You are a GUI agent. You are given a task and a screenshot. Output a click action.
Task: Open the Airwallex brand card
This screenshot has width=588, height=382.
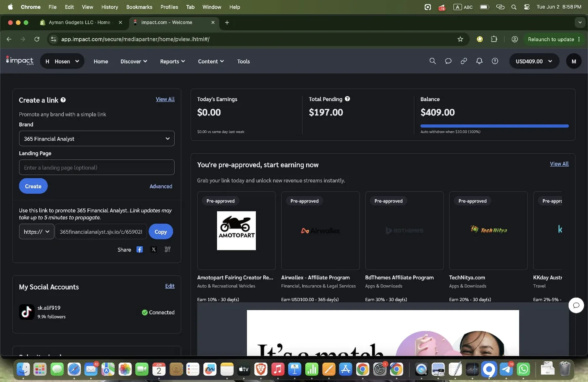click(x=320, y=231)
